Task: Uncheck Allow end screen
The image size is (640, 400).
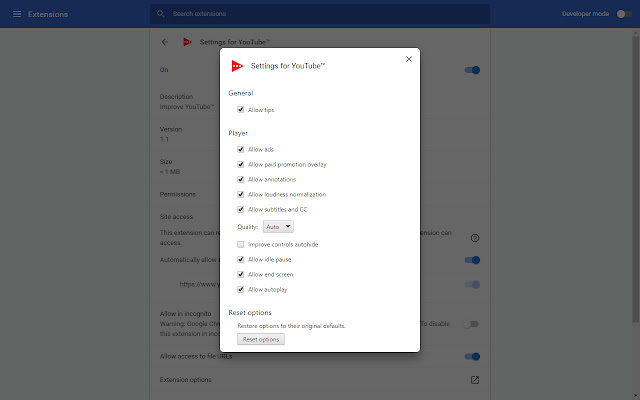Action: click(x=240, y=274)
